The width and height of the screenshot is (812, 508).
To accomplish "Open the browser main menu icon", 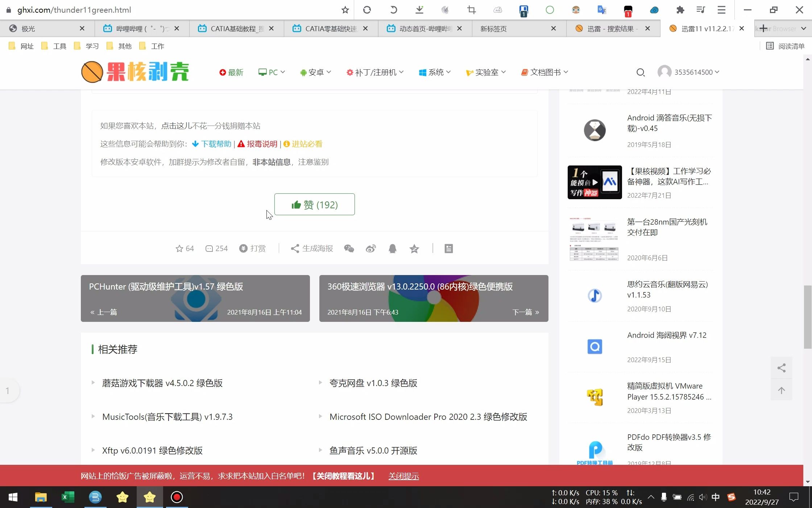I will pos(721,10).
